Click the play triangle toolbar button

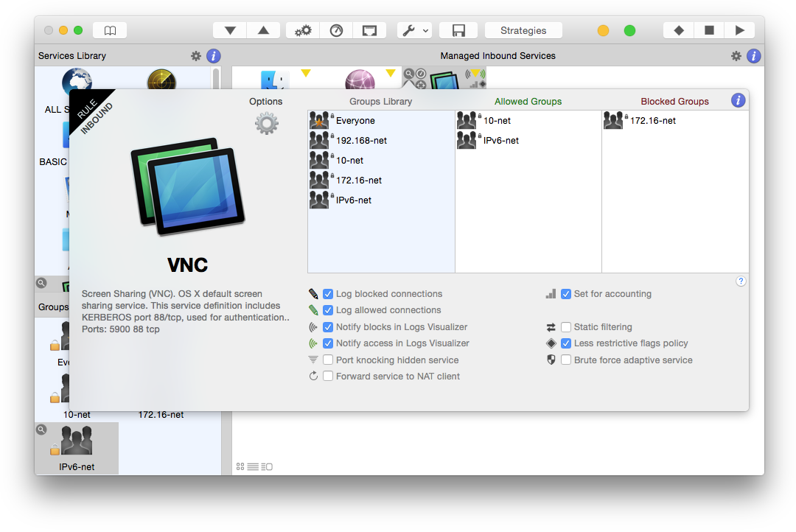tap(739, 30)
